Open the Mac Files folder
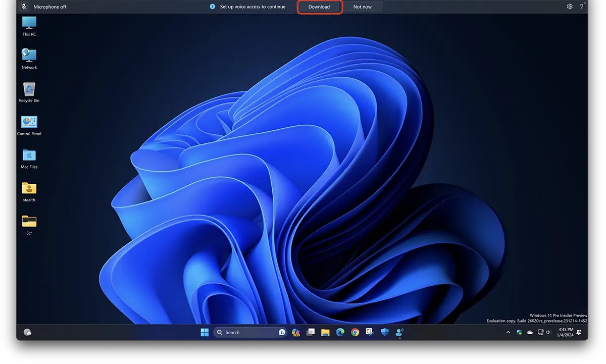 pos(29,155)
